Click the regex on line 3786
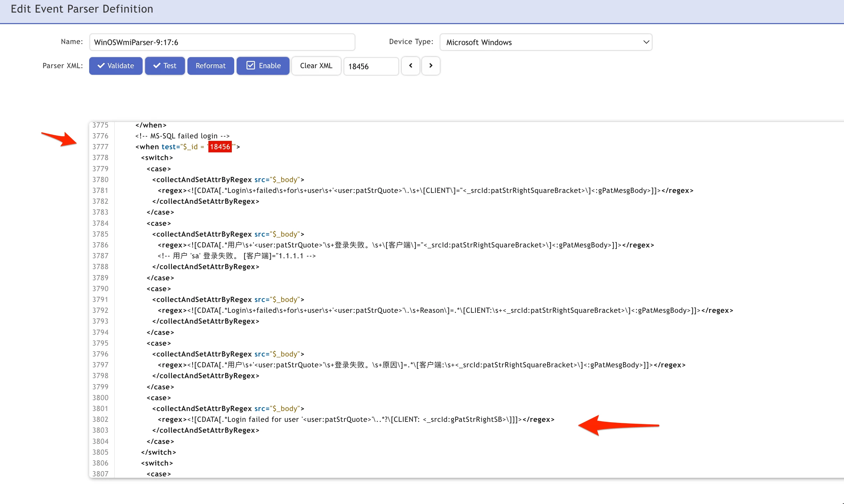844x504 pixels. point(406,245)
